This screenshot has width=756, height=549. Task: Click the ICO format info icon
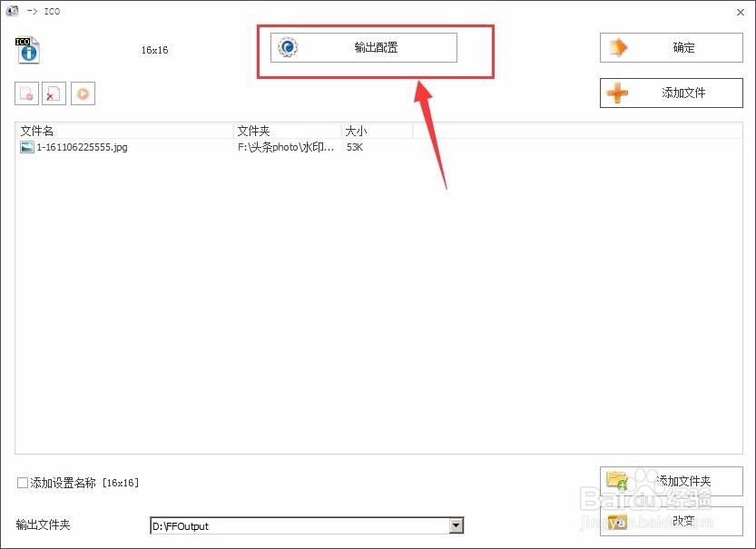[x=27, y=50]
